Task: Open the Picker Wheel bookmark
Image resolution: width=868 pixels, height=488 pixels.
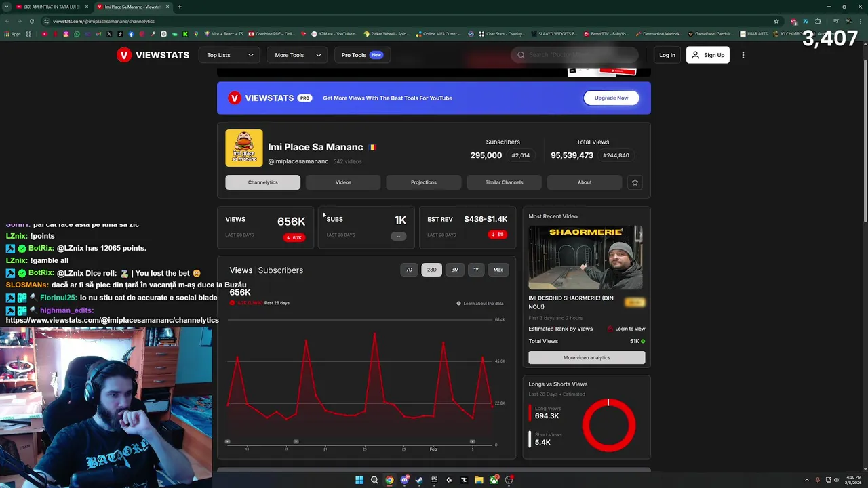Action: click(386, 34)
